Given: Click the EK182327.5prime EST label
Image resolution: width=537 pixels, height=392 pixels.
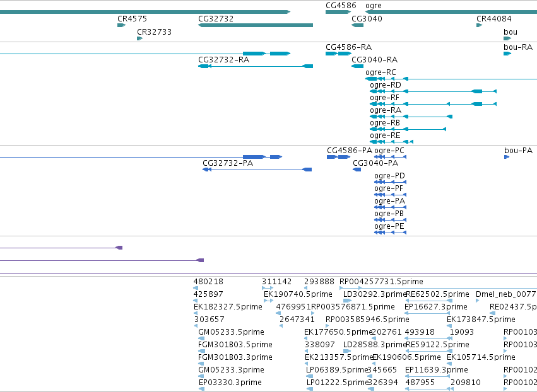Looking at the screenshot, I should (x=228, y=307).
